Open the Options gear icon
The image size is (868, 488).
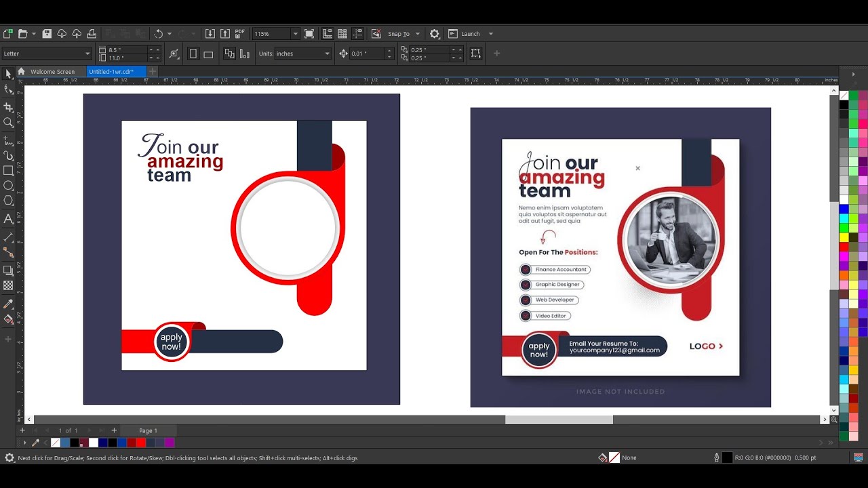pyautogui.click(x=435, y=33)
